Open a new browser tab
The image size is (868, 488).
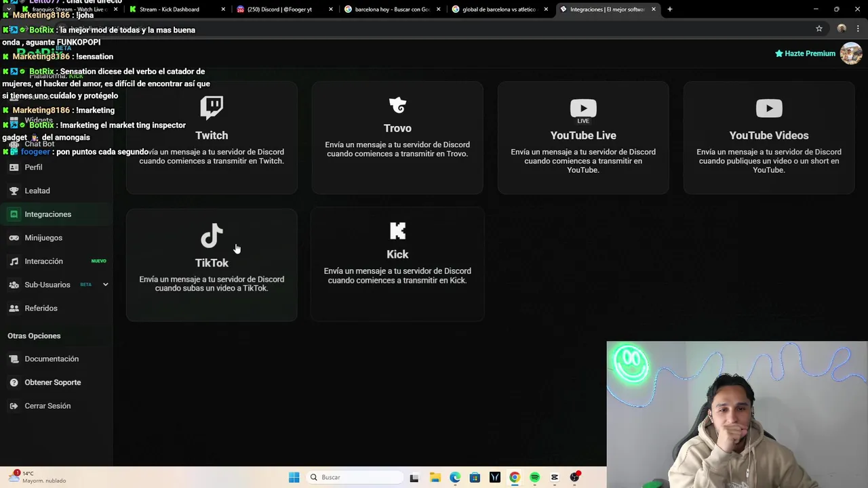click(x=669, y=9)
